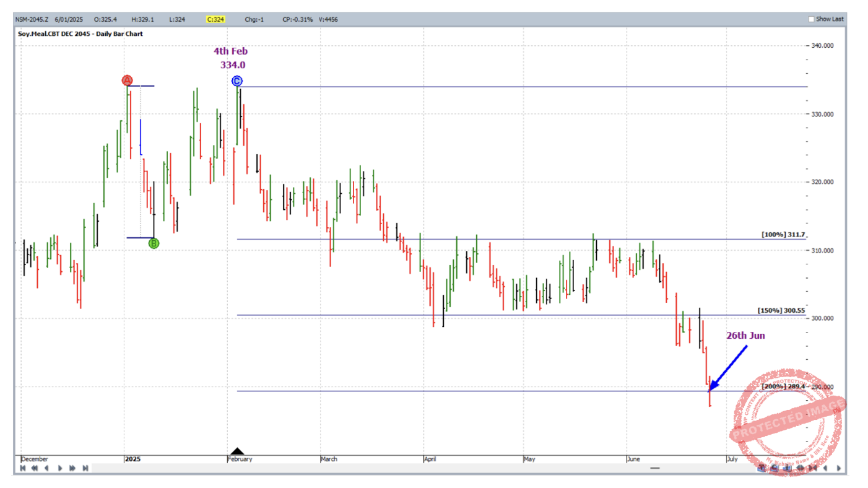This screenshot has height=488, width=868.
Task: Select the green point B marker
Action: pyautogui.click(x=154, y=243)
